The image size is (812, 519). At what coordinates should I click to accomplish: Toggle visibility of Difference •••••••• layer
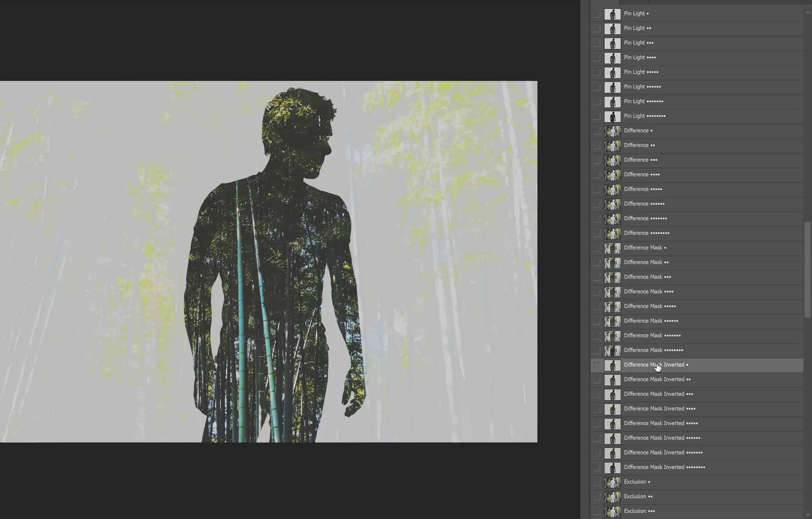click(x=597, y=234)
